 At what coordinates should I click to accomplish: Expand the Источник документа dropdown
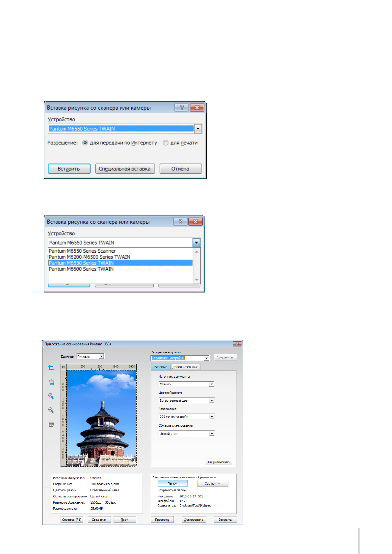pos(212,384)
